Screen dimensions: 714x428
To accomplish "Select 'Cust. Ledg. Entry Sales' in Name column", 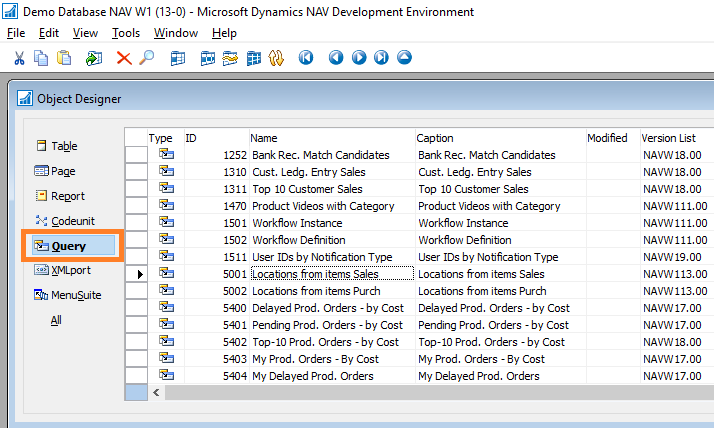I will point(309,172).
